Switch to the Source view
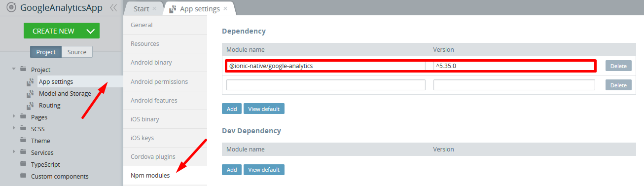 (x=77, y=52)
